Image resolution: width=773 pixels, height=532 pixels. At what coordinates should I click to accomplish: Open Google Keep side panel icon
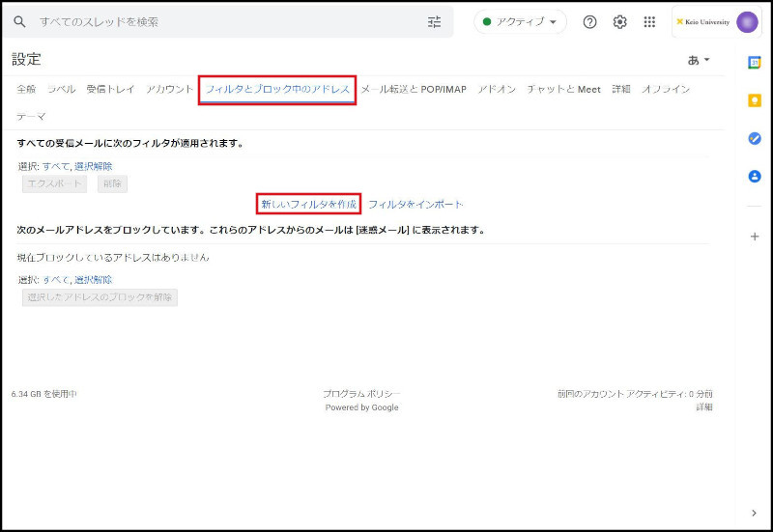[755, 100]
